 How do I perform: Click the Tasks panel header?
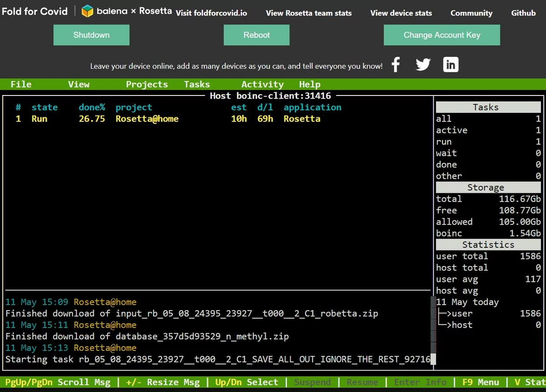(488, 107)
